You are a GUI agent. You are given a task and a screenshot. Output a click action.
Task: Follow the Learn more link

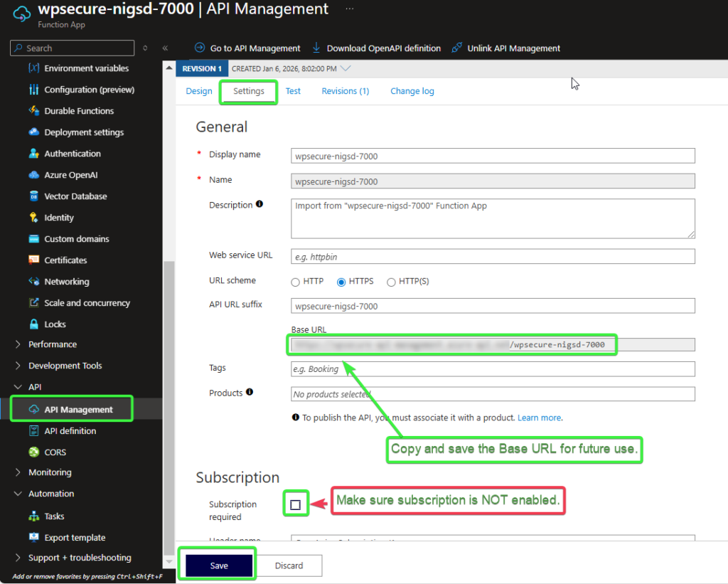point(539,418)
